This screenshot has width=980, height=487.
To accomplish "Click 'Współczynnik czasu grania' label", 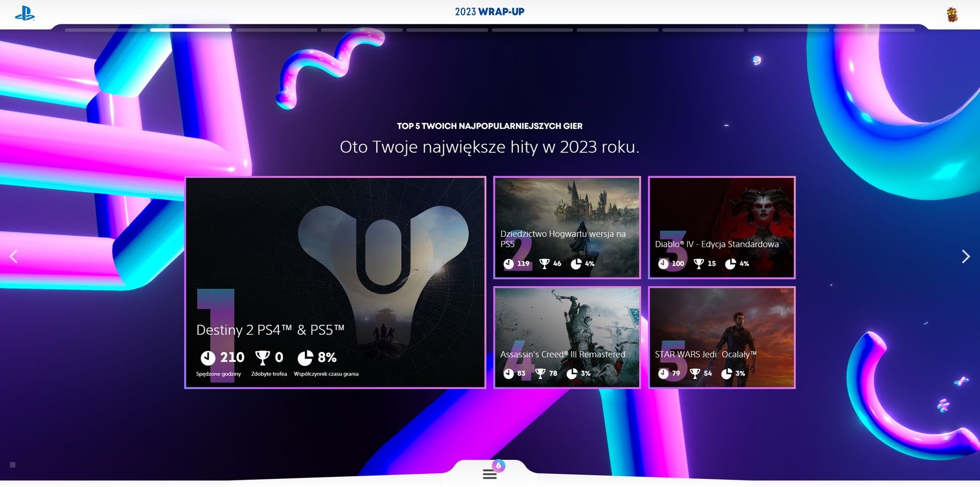I will pyautogui.click(x=326, y=374).
